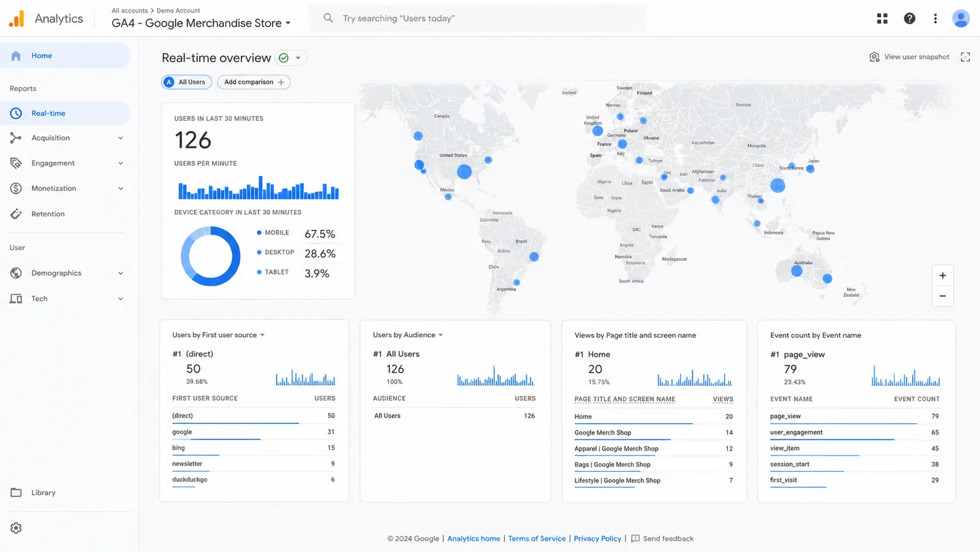Expand the Engagement section
This screenshot has width=980, height=552.
click(121, 163)
